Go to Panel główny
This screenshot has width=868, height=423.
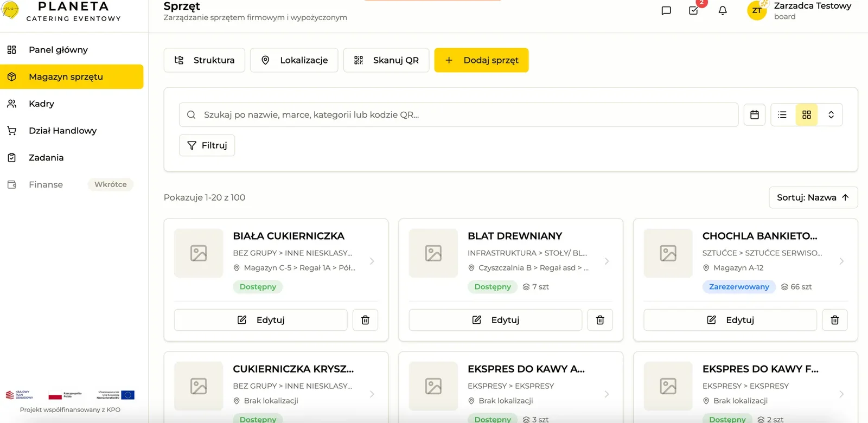tap(72, 50)
